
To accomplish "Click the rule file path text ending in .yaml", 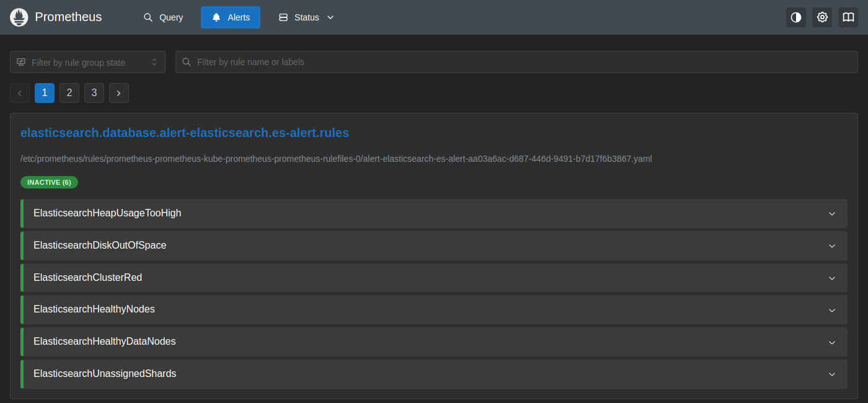I will tap(336, 159).
